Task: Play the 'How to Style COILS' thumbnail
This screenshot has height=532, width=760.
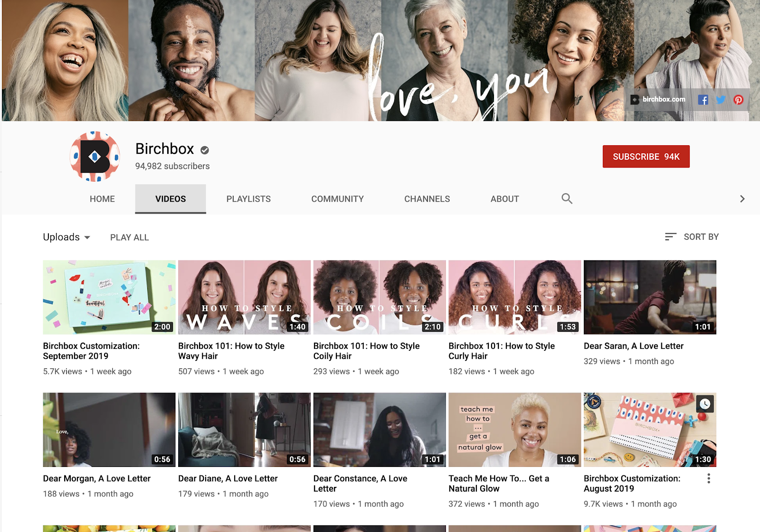Action: point(380,297)
